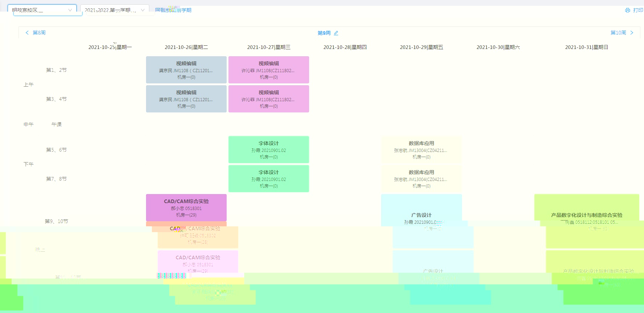Select the 2021-10-26 星期二 column header
The height and width of the screenshot is (313, 644).
[186, 47]
